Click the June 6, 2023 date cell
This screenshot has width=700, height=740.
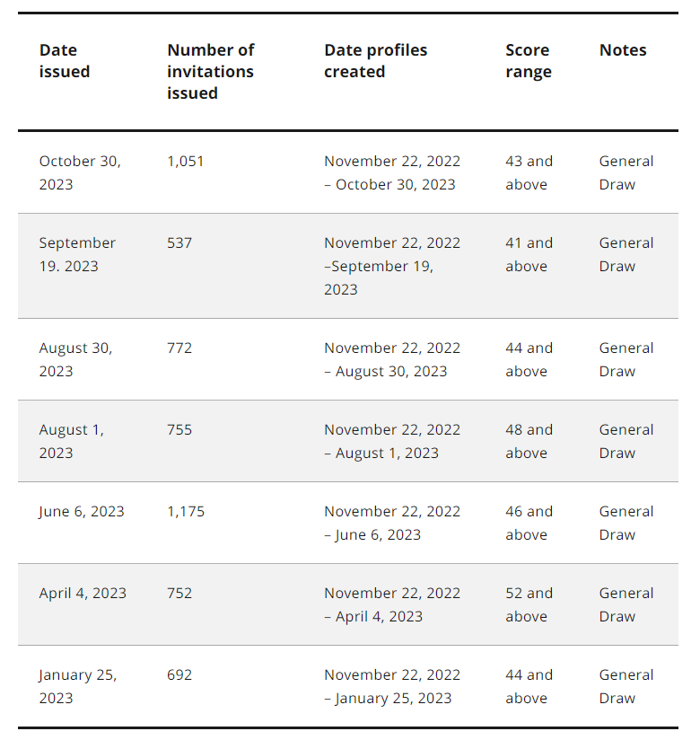82,512
